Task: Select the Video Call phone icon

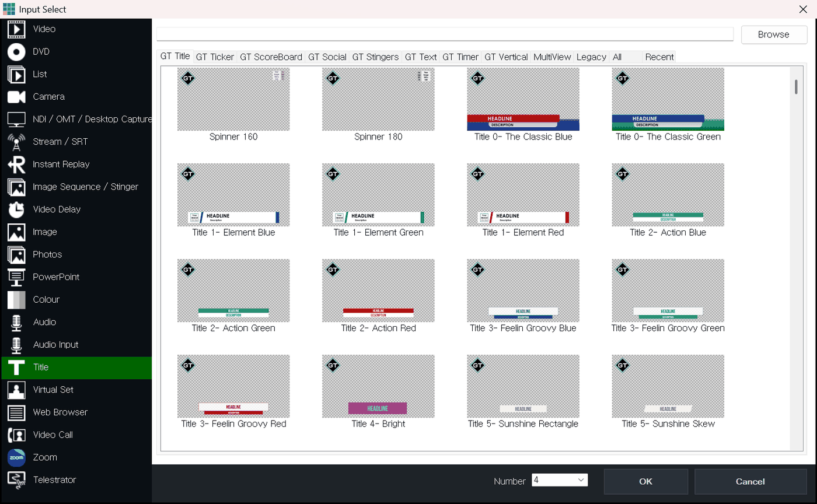Action: 16,435
